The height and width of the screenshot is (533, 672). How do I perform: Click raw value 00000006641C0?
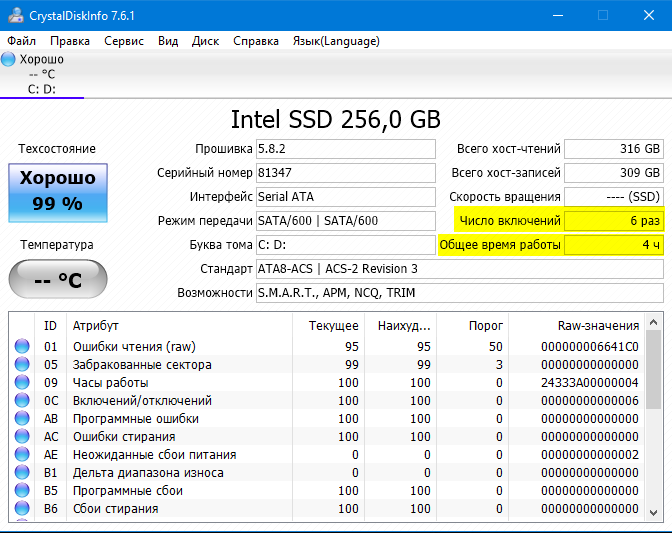(590, 347)
